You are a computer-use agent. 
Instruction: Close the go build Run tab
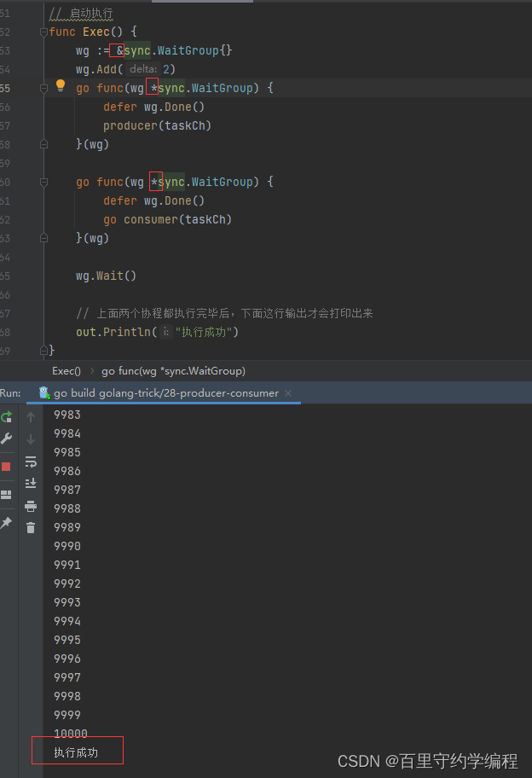coord(288,393)
